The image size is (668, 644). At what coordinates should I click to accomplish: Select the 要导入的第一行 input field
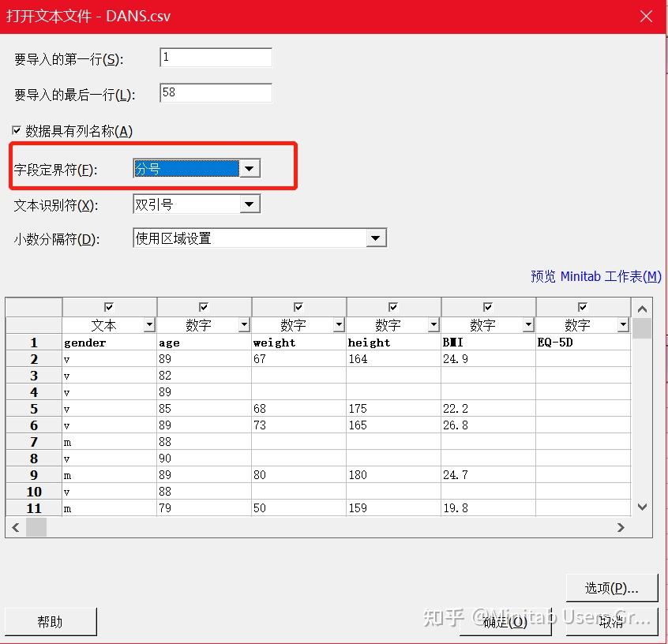215,57
